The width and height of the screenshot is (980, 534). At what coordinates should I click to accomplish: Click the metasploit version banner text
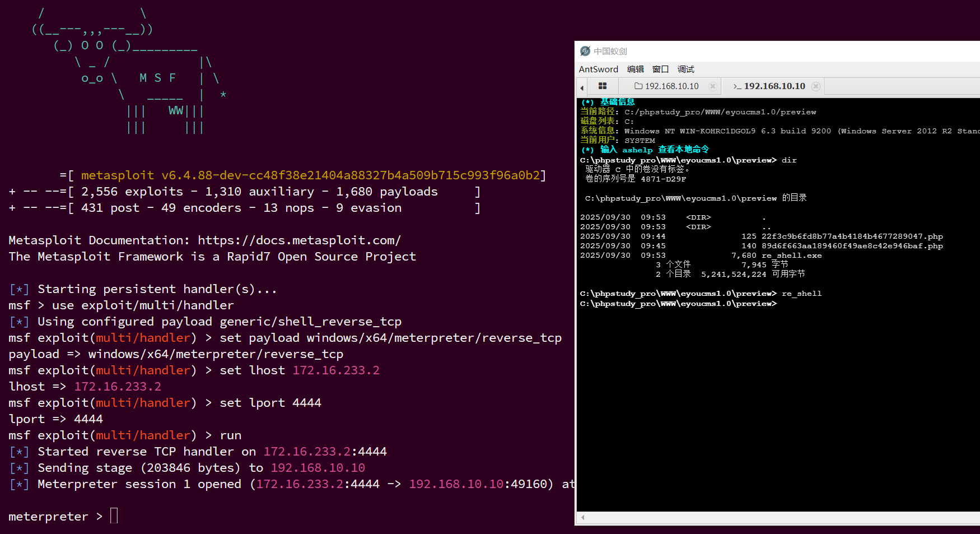310,175
